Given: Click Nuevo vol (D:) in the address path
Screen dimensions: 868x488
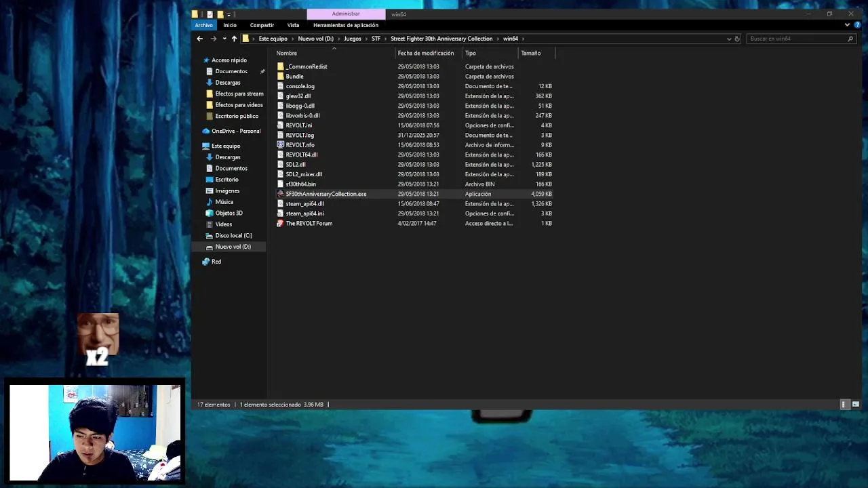Looking at the screenshot, I should tap(315, 39).
